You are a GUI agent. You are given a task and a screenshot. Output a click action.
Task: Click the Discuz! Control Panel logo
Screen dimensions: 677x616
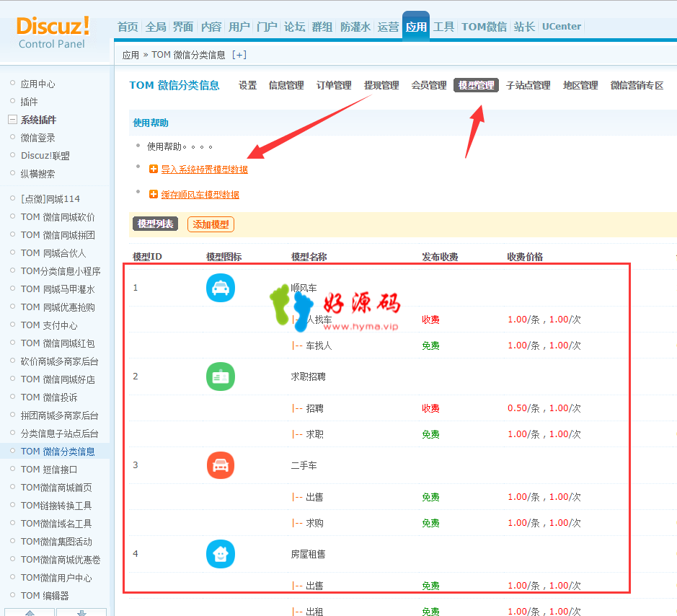pos(53,33)
